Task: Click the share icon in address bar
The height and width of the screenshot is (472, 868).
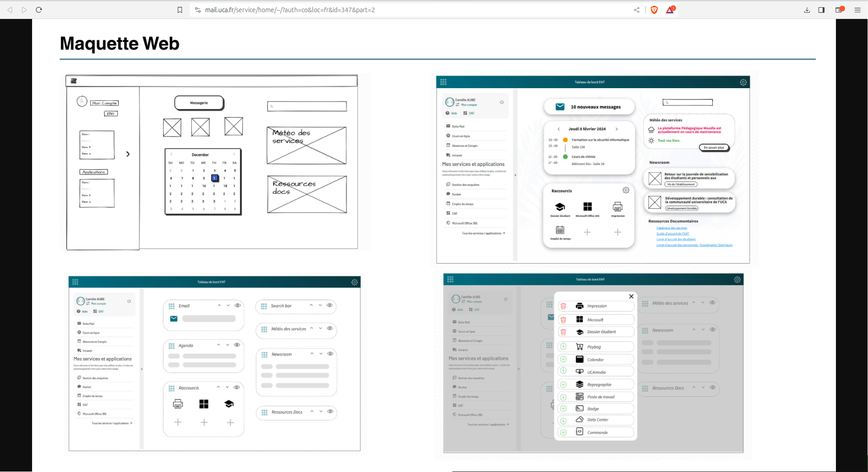Action: pos(637,10)
